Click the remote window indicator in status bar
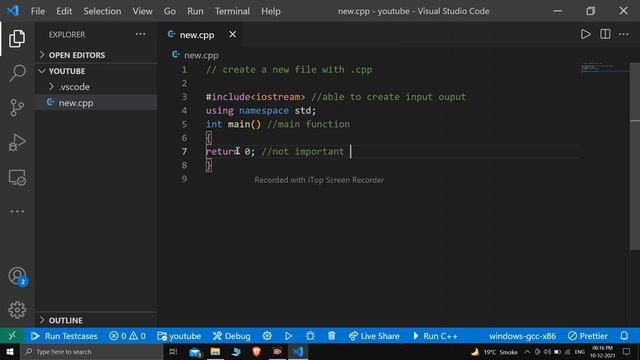The width and height of the screenshot is (640, 360). (x=12, y=336)
